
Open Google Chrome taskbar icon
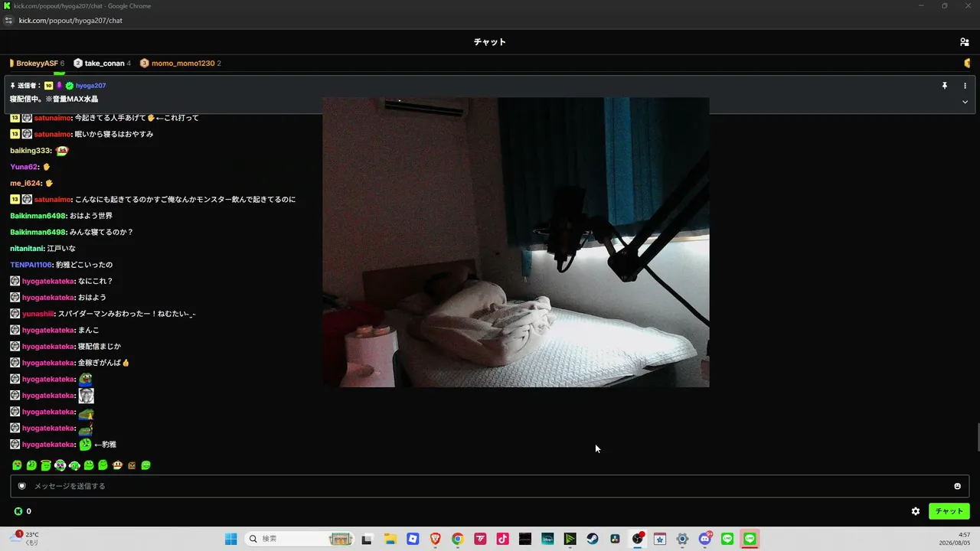[x=457, y=539]
